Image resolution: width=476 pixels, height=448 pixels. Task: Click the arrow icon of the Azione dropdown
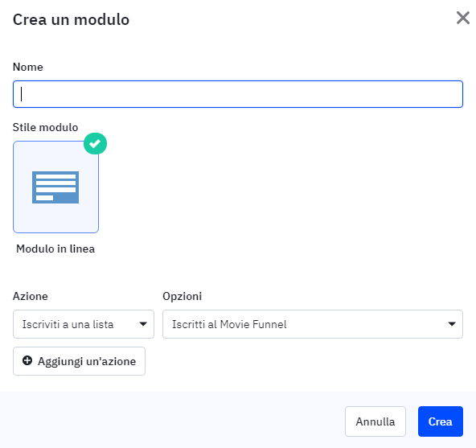pyautogui.click(x=143, y=324)
